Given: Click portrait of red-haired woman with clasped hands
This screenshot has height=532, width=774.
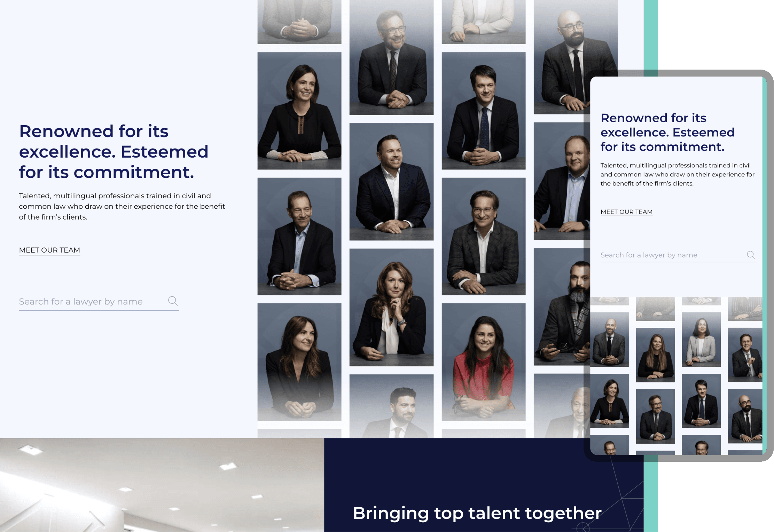Looking at the screenshot, I should (x=391, y=307).
